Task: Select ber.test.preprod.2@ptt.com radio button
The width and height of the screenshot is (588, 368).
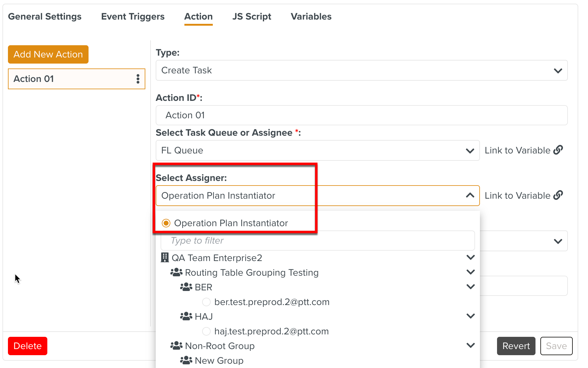Action: click(206, 302)
